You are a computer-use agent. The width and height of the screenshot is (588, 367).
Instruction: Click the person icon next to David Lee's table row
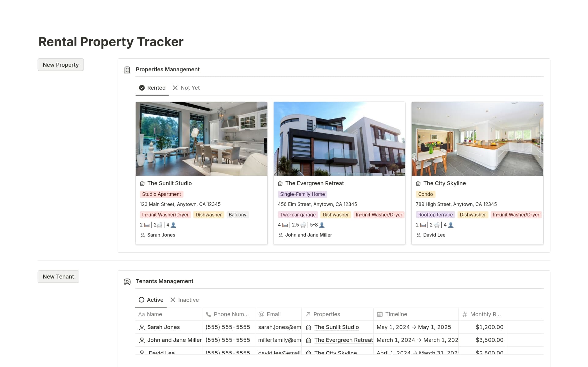[x=141, y=353]
